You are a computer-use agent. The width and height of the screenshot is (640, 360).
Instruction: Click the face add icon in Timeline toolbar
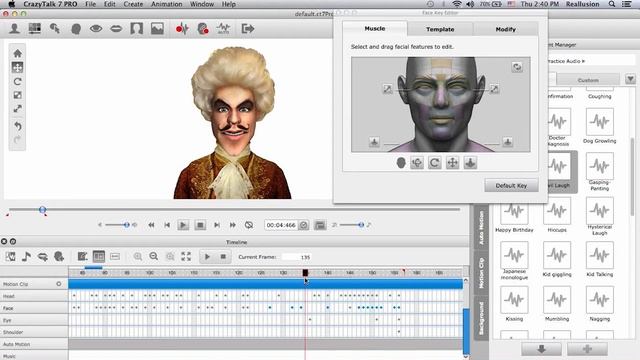[x=59, y=256]
